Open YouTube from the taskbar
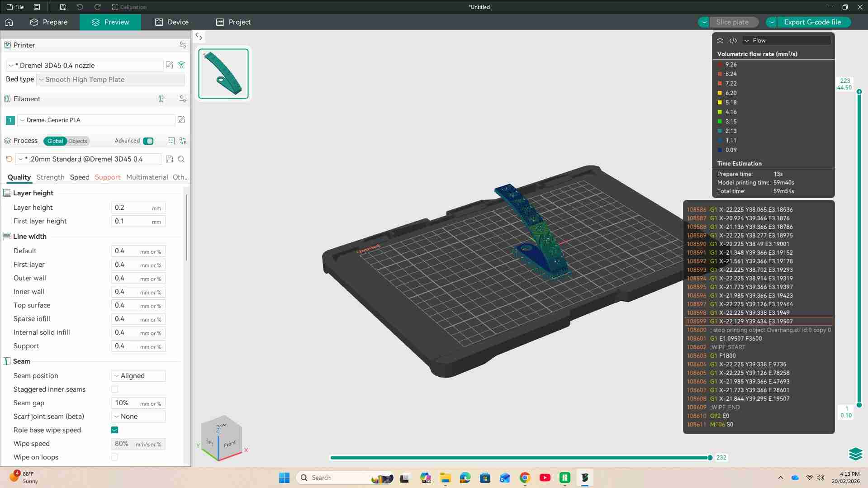Image resolution: width=868 pixels, height=488 pixels. (x=545, y=478)
